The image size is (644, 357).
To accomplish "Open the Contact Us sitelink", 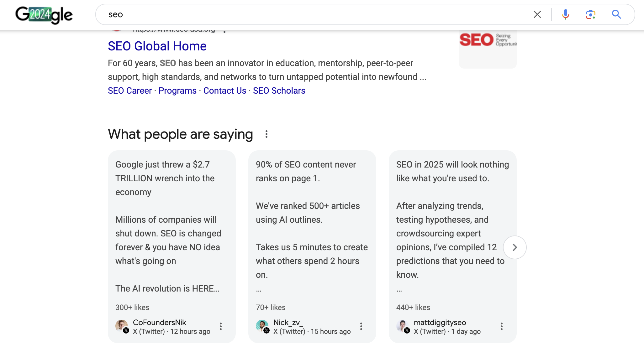I will click(224, 91).
